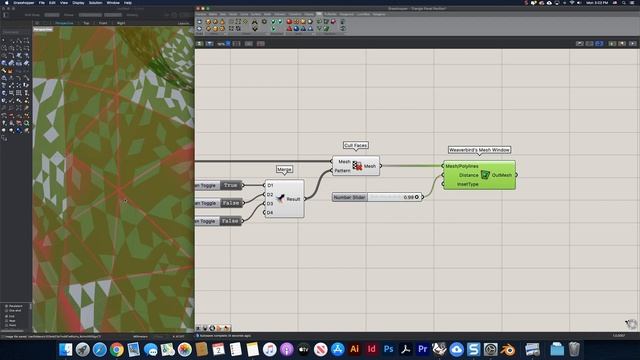Toggle the Boolean Toggle set to True
The image size is (640, 360).
point(231,185)
